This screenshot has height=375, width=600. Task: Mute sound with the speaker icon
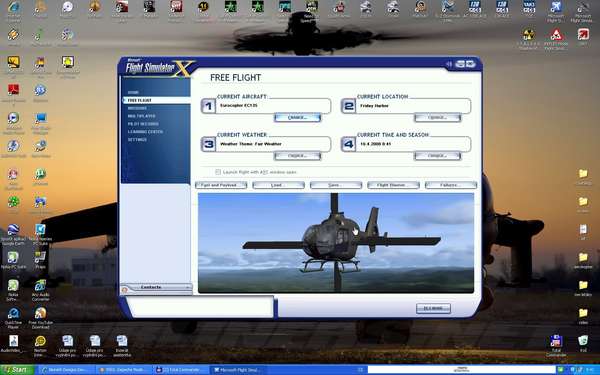[448, 64]
